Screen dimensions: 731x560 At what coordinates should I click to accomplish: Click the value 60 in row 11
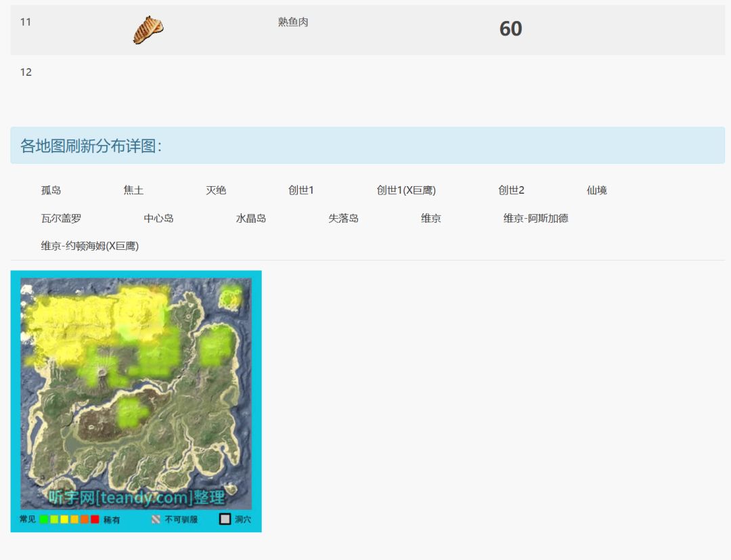coord(510,29)
